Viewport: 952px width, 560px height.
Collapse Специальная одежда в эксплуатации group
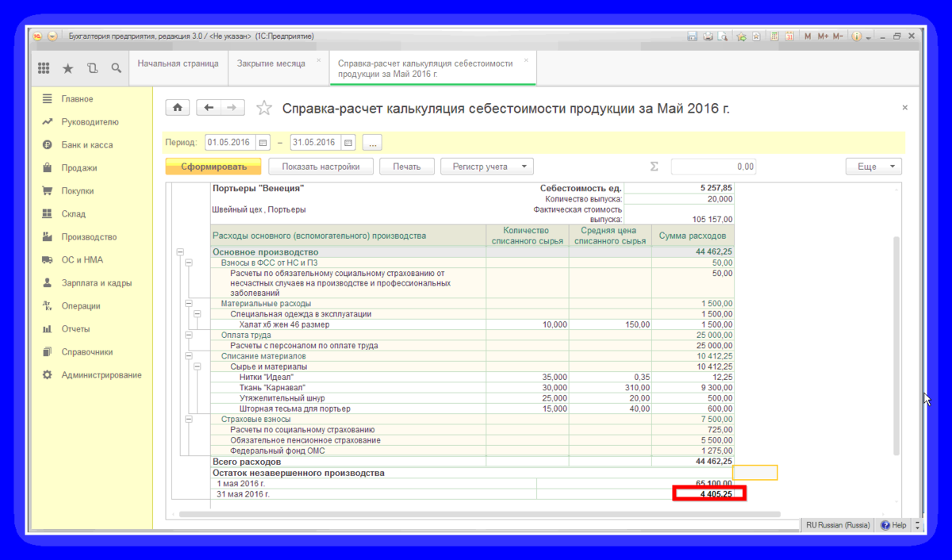pos(198,314)
